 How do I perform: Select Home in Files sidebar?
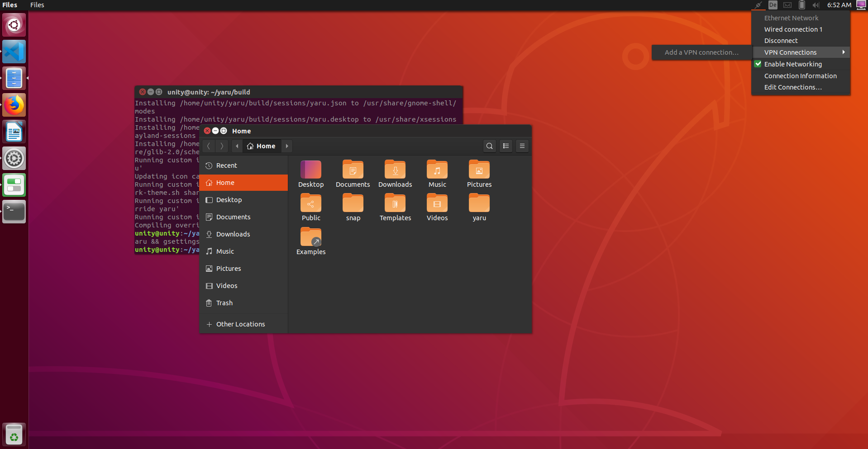coord(243,183)
